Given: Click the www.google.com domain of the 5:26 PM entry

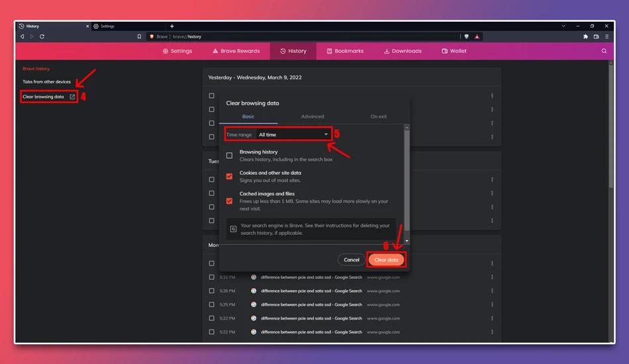Looking at the screenshot, I should point(383,291).
